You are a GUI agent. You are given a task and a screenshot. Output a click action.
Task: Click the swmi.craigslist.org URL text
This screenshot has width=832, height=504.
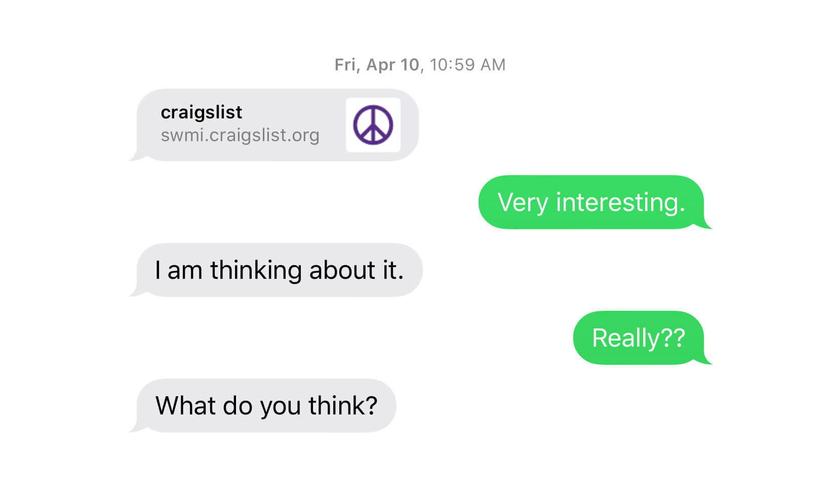(240, 136)
